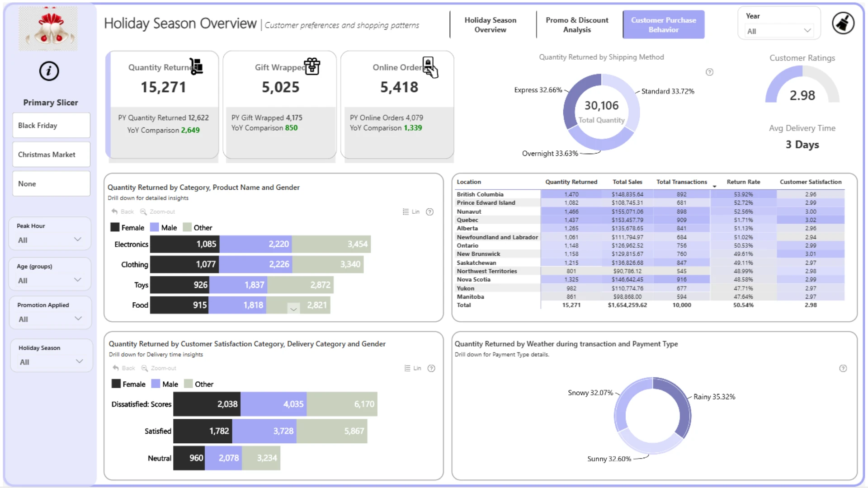The image size is (868, 488).
Task: Open help tooltip for Shipping Method donut
Action: click(x=710, y=72)
